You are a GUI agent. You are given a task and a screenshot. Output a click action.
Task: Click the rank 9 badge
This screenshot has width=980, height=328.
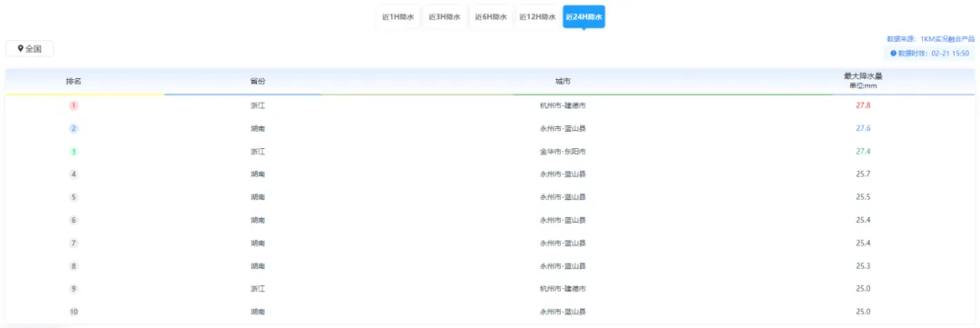pos(73,289)
